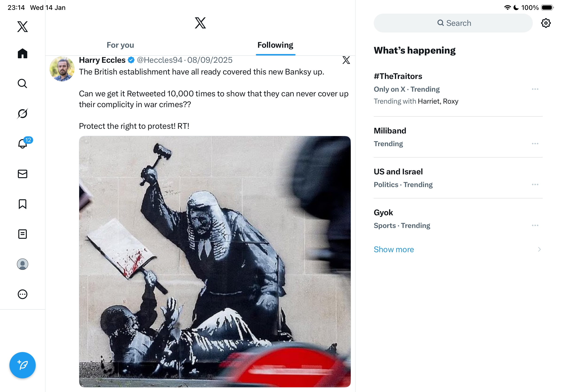Open Harry Eccles' profile avatar

point(62,69)
